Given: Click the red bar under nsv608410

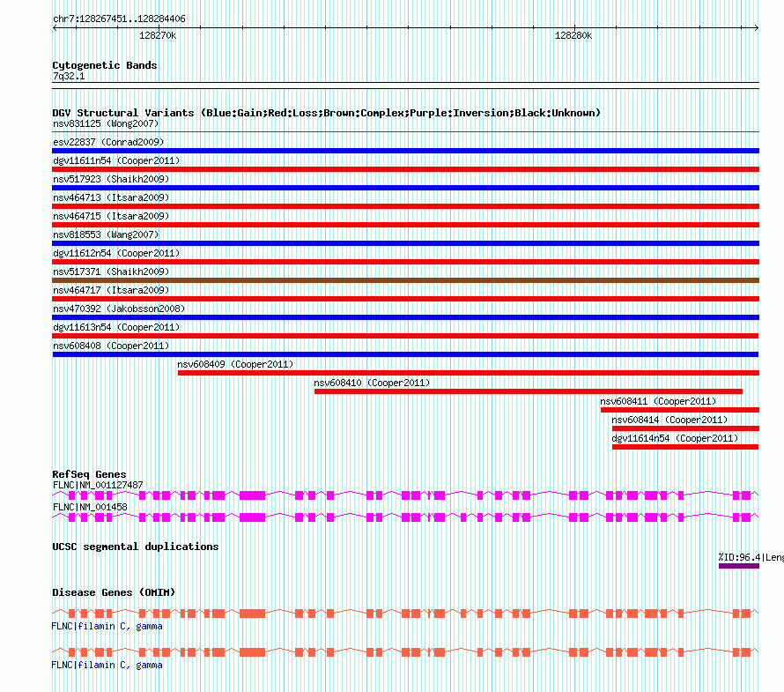Looking at the screenshot, I should (x=529, y=391).
